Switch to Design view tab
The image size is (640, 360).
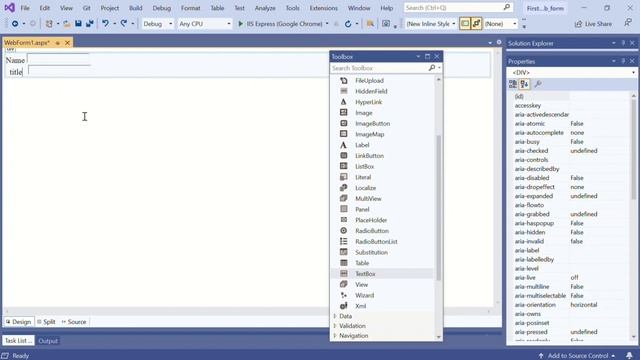tap(18, 322)
